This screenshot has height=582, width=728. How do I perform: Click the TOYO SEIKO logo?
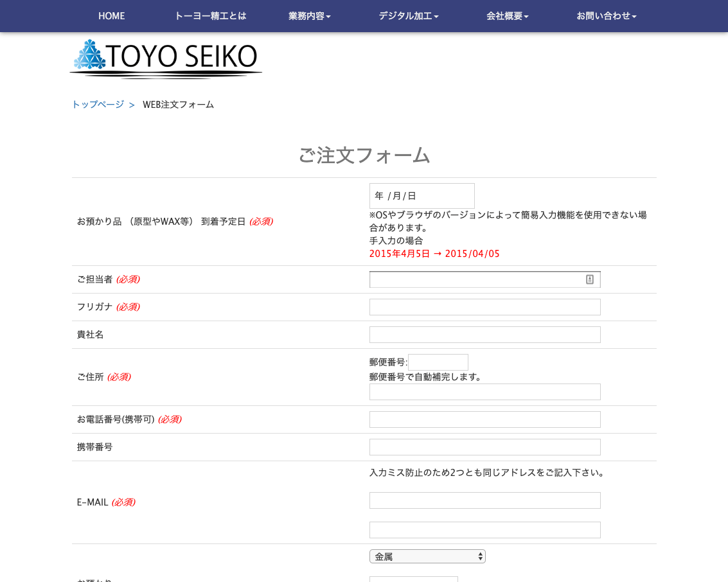click(166, 58)
